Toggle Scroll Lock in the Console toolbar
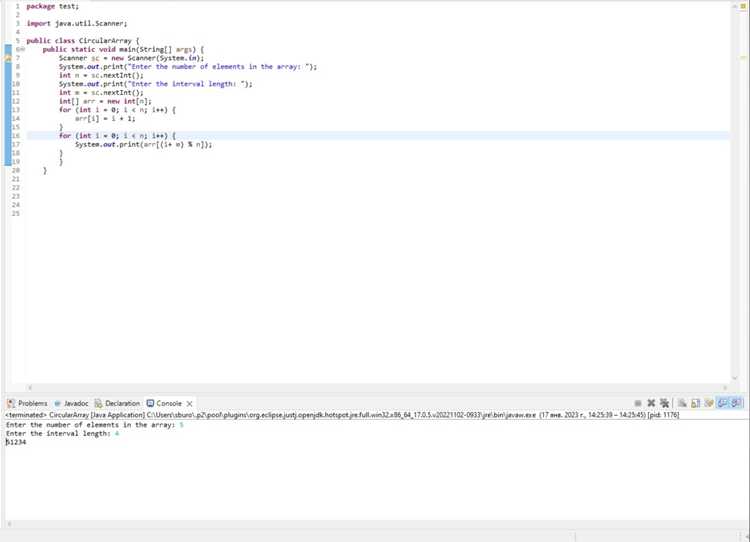 pos(695,403)
